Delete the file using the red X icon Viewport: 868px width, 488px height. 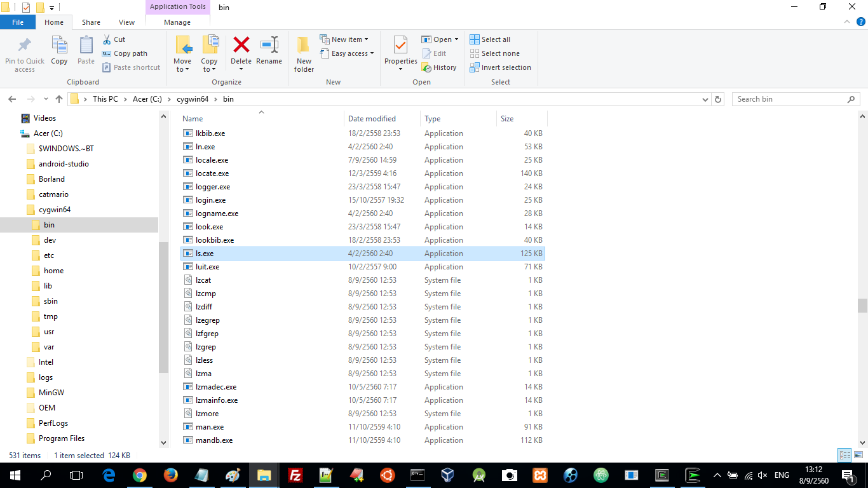[x=241, y=44]
